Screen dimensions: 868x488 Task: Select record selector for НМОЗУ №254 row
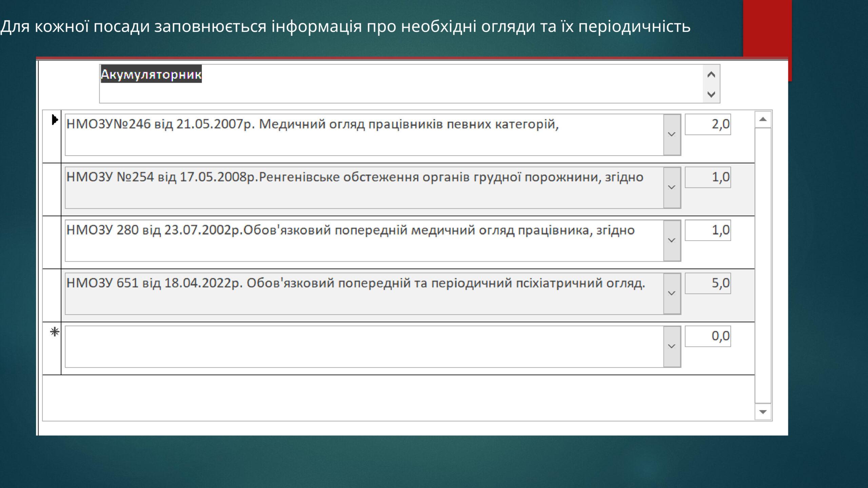click(52, 189)
